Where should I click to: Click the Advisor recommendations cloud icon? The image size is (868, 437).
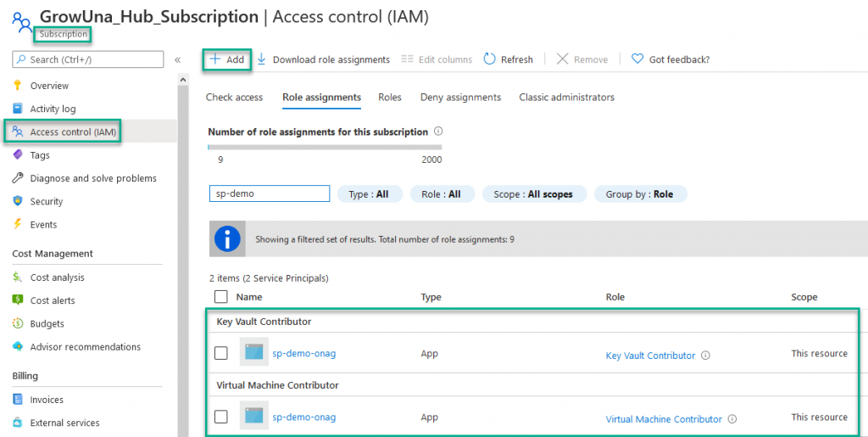pyautogui.click(x=18, y=347)
